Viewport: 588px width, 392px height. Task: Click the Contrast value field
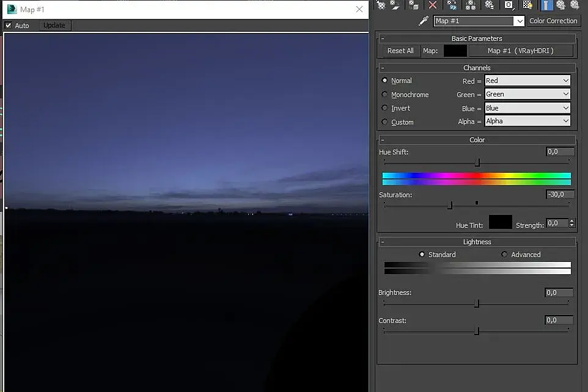coord(559,320)
